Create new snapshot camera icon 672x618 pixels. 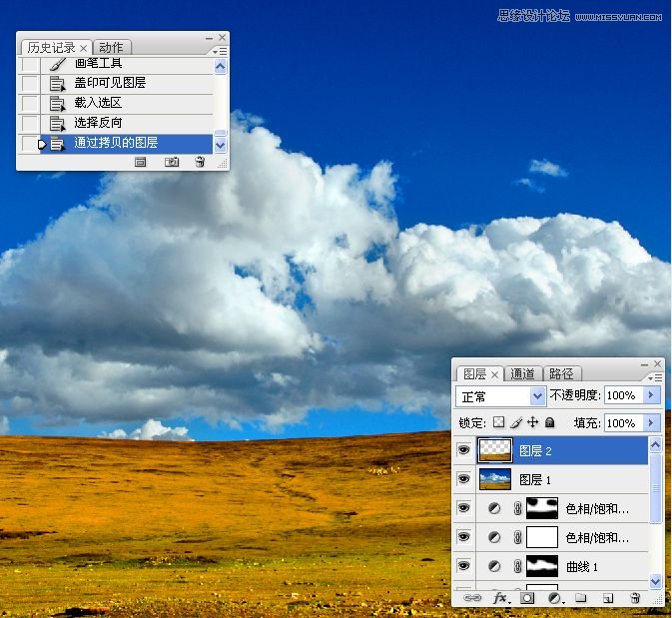click(x=172, y=162)
